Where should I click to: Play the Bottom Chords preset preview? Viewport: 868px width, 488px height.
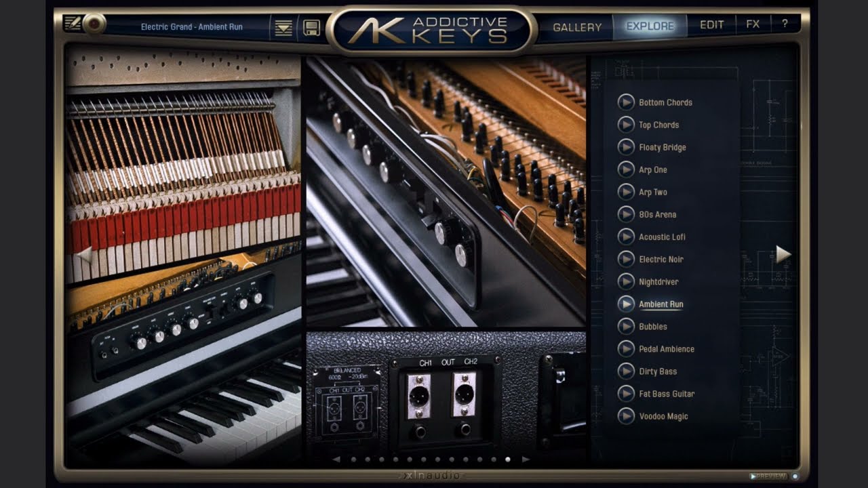(626, 102)
